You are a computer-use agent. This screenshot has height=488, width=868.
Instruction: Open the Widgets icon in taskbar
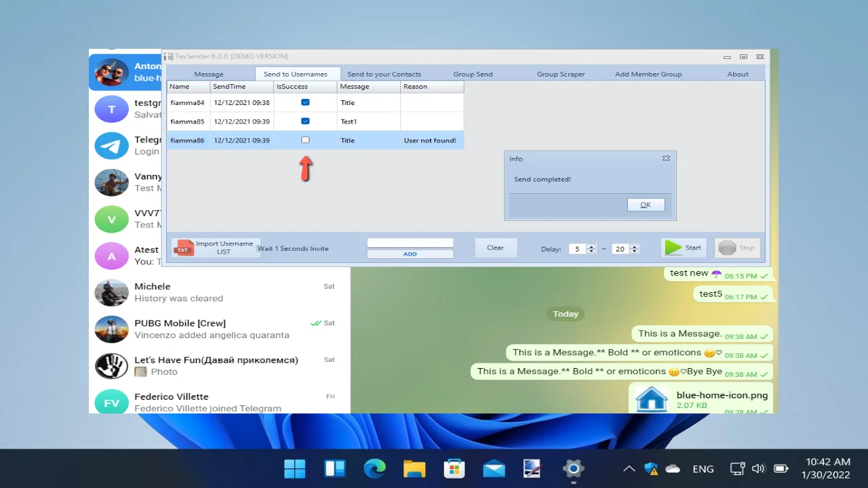click(x=334, y=468)
